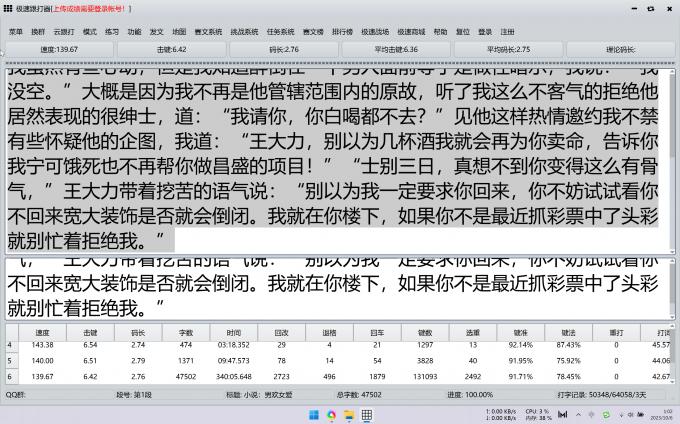Click the 选重 column header

point(473,333)
